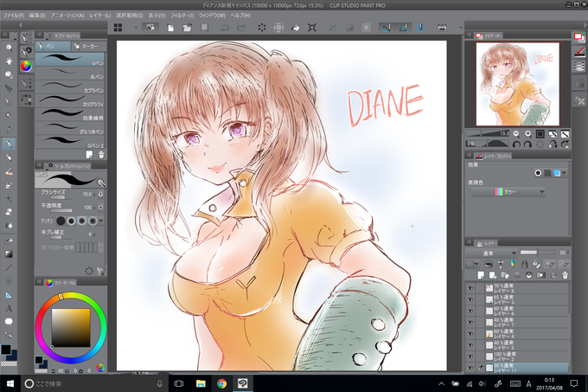Select the Hand move-canvas tool
This screenshot has height=392, width=588.
click(x=9, y=61)
